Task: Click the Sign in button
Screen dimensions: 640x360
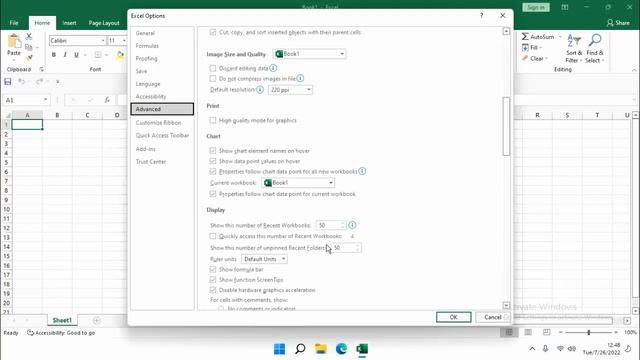Action: 536,7
